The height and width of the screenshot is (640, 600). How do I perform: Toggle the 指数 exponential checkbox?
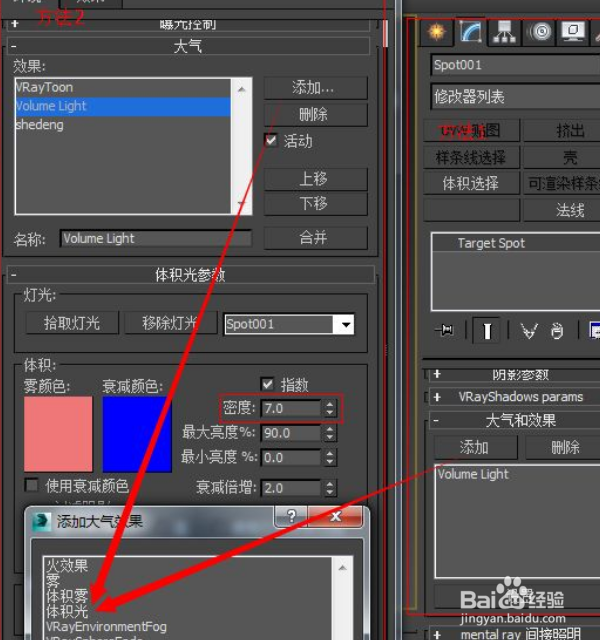click(x=267, y=384)
